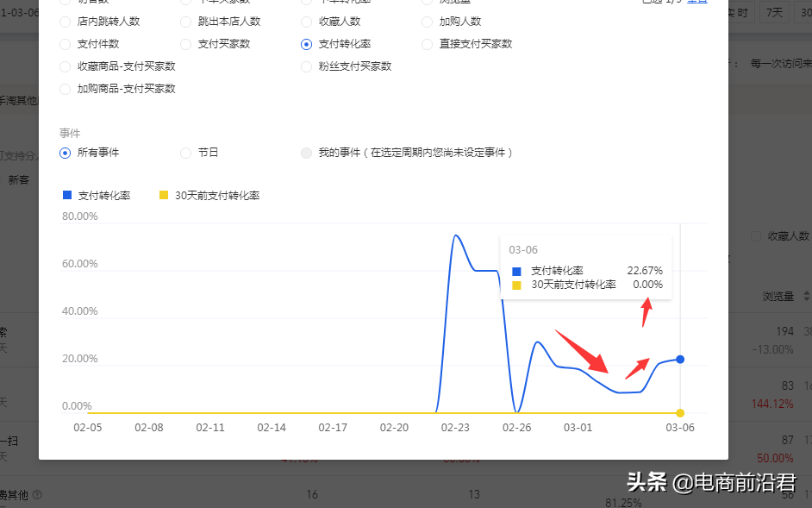Select the 直接支付买家数 metric
The height and width of the screenshot is (508, 812).
click(x=427, y=44)
